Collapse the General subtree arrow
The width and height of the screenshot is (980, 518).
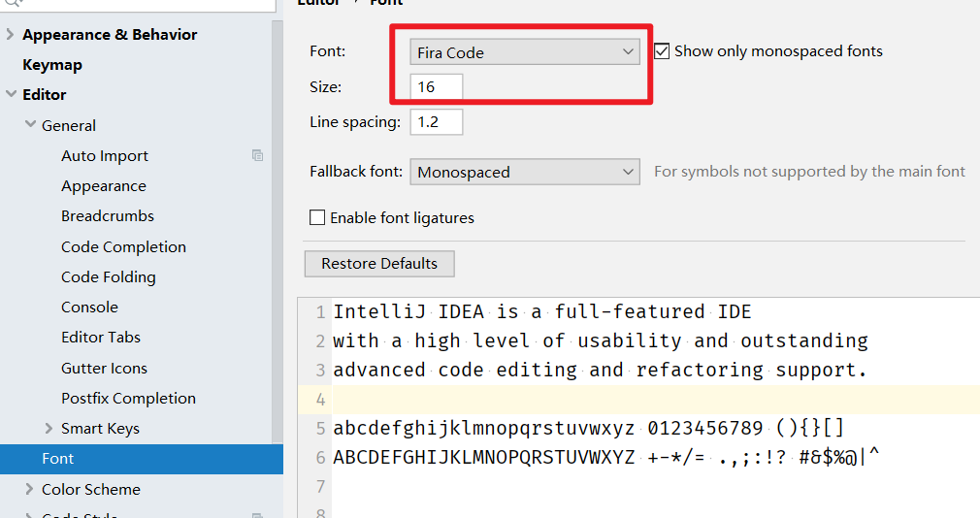point(30,125)
